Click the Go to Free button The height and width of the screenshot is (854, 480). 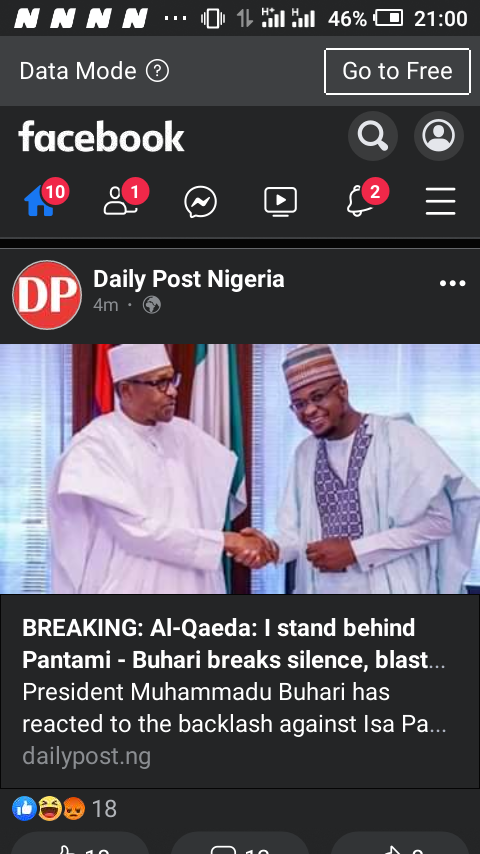click(x=397, y=71)
